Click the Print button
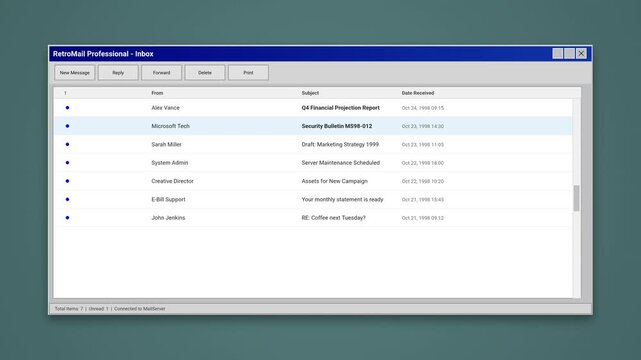Image resolution: width=641 pixels, height=360 pixels. coord(248,73)
